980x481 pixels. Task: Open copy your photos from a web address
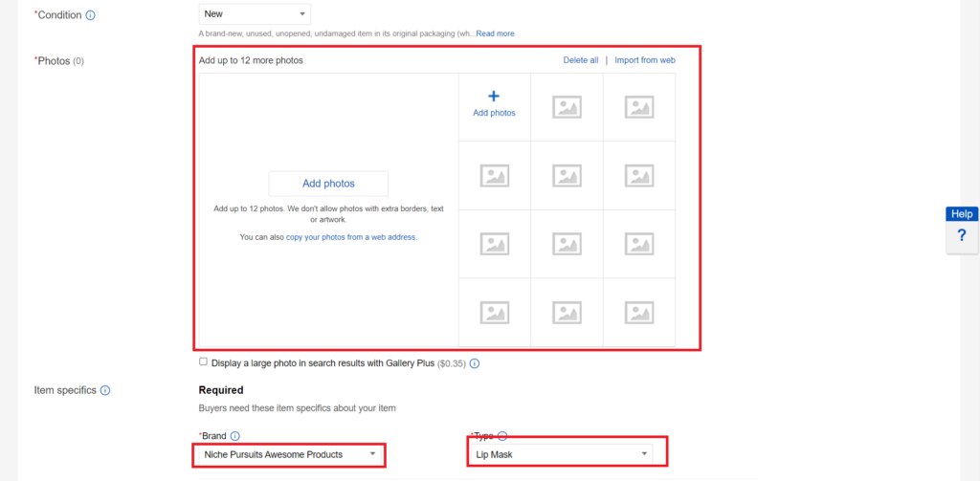(351, 237)
